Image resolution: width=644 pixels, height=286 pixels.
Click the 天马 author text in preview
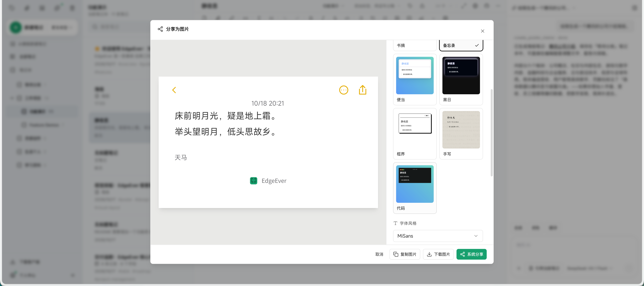[180, 157]
